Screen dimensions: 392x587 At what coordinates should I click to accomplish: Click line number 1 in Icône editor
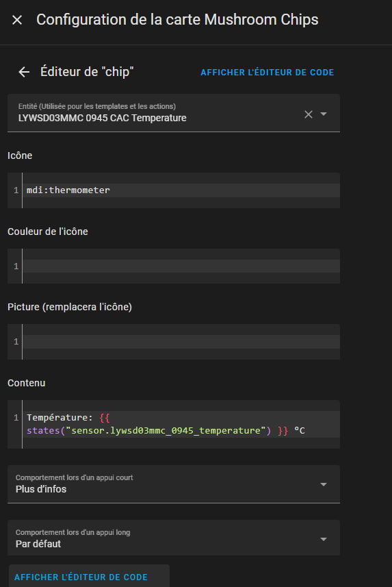pyautogui.click(x=16, y=190)
